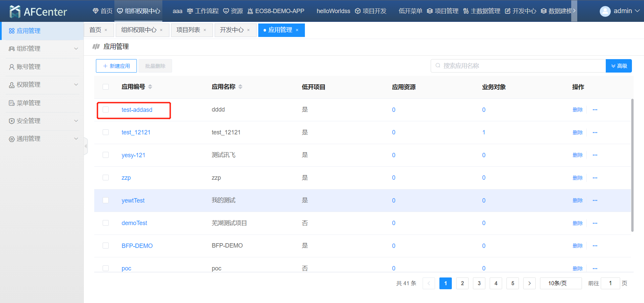Open the 10条/页 page size dropdown

click(x=560, y=283)
